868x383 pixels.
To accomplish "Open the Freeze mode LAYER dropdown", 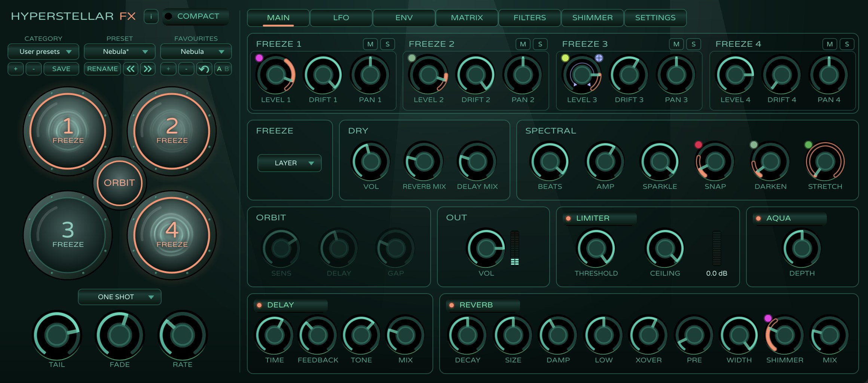I will pos(290,163).
